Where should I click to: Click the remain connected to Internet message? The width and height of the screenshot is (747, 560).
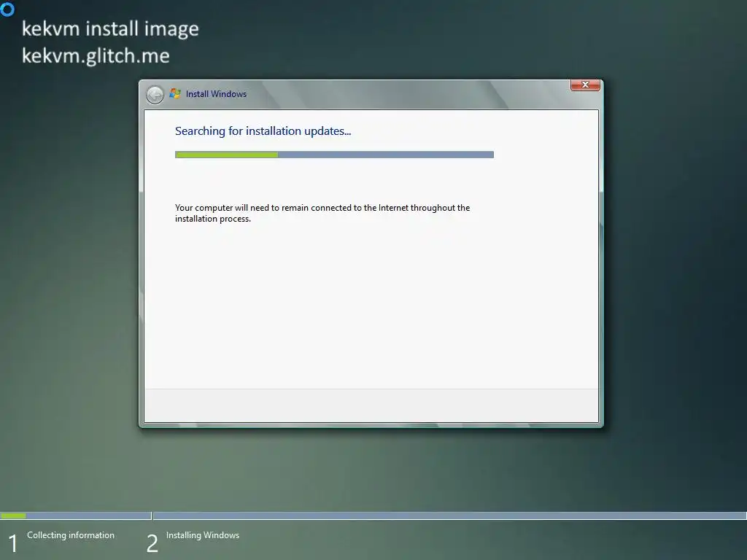point(322,213)
